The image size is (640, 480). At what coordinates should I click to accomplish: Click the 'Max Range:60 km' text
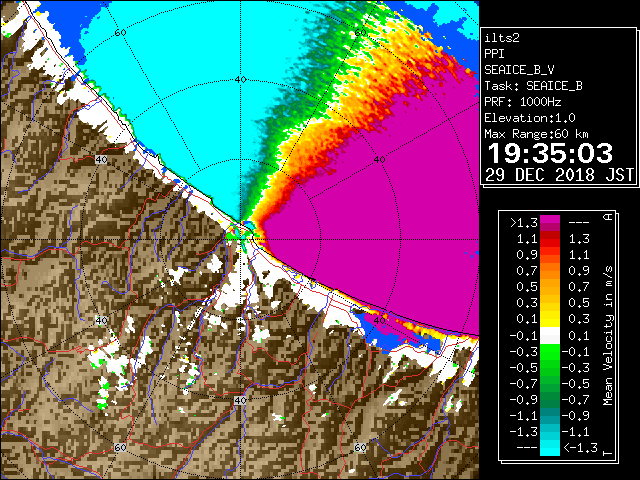tap(536, 134)
